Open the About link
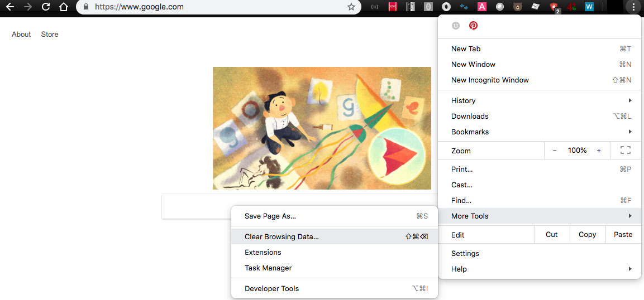The image size is (644, 300). coord(21,35)
